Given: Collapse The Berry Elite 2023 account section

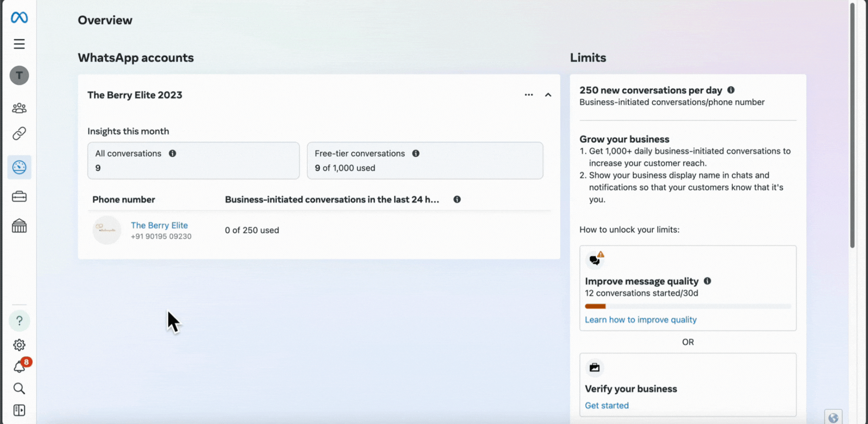Looking at the screenshot, I should point(548,95).
